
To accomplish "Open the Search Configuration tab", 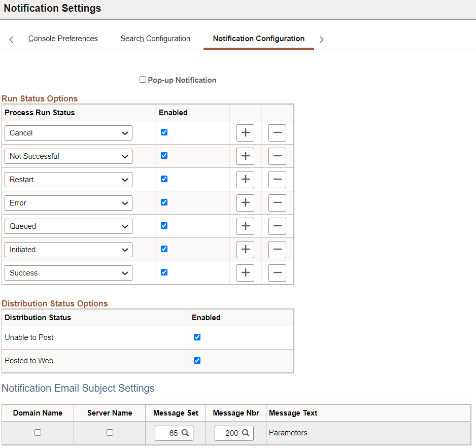I will 155,39.
